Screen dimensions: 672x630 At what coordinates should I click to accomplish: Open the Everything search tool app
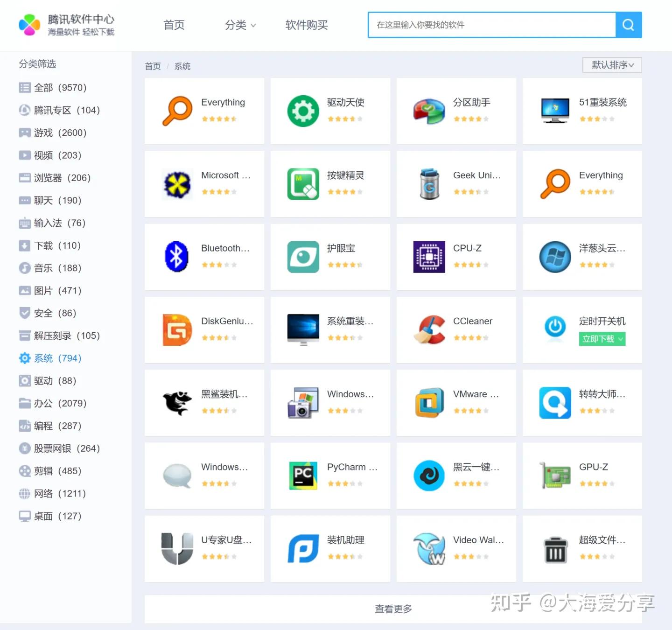(x=177, y=111)
